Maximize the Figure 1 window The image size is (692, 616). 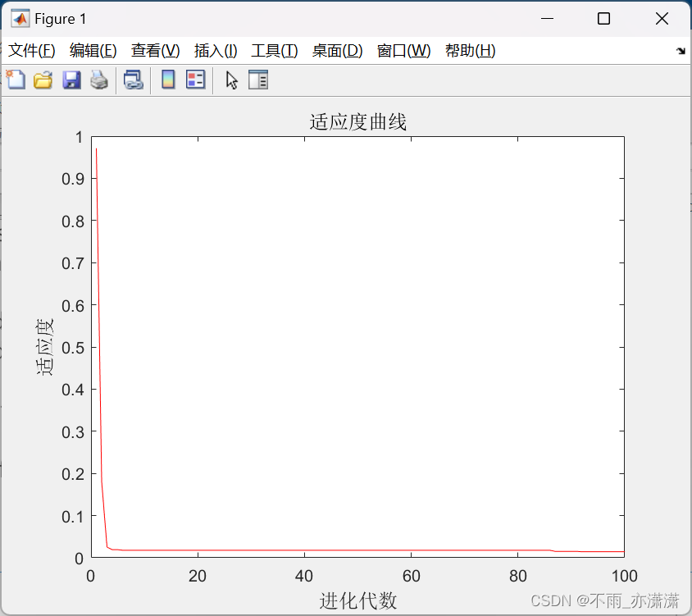coord(603,19)
